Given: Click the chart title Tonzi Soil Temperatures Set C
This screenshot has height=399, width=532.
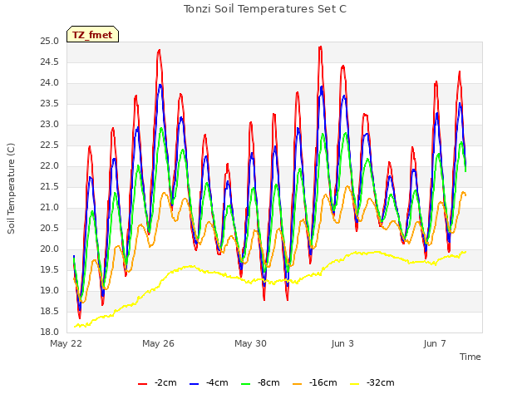Looking at the screenshot, I should (x=265, y=9).
